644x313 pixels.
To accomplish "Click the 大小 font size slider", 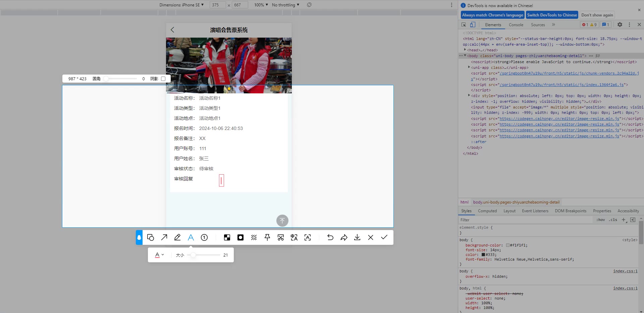I will [204, 255].
